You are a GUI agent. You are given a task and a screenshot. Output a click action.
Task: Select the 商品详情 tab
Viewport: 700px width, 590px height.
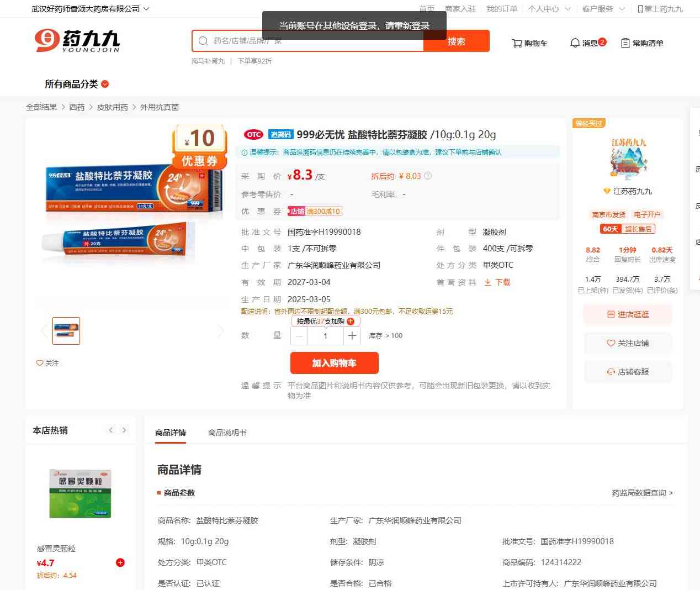pos(171,433)
